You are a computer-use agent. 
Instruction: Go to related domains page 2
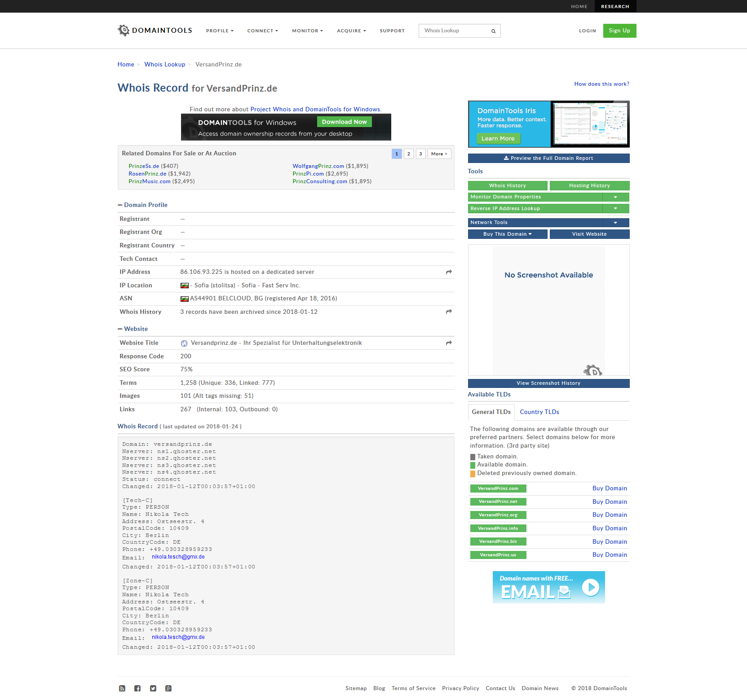pos(409,154)
